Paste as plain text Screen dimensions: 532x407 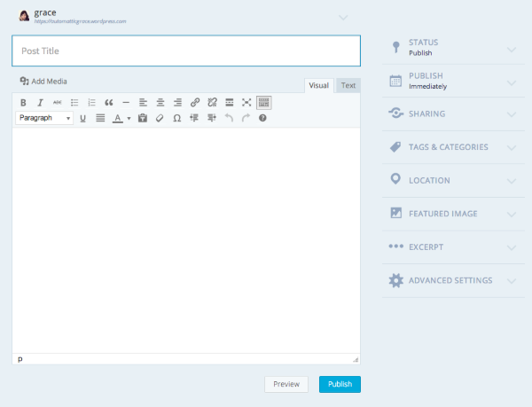(x=143, y=118)
